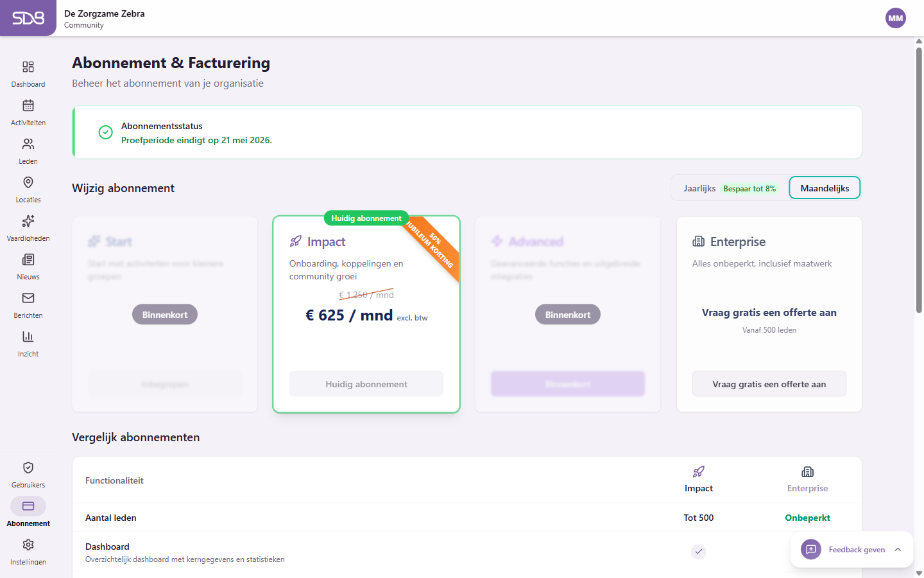Click the page scrollbar down arrow
The width and height of the screenshot is (924, 578).
pos(919,573)
